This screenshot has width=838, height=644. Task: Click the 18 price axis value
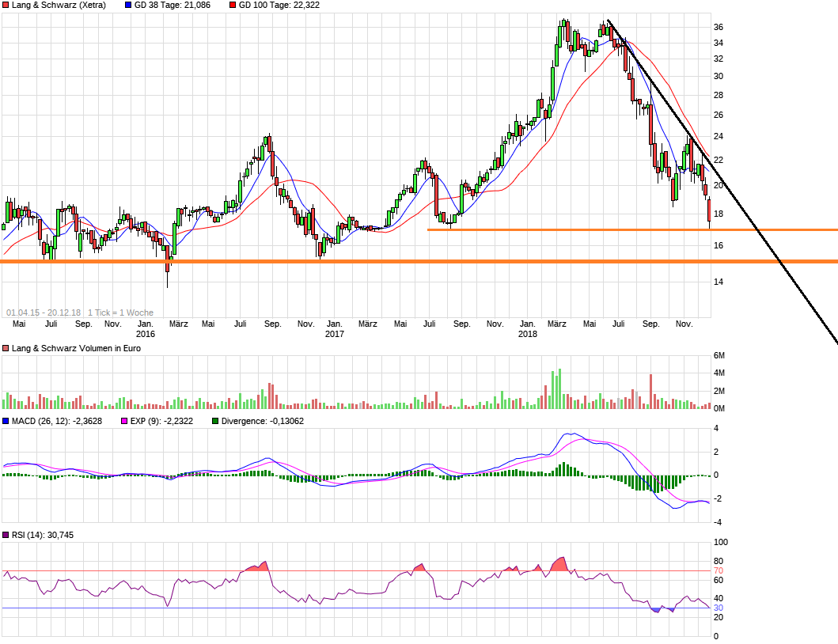[719, 214]
